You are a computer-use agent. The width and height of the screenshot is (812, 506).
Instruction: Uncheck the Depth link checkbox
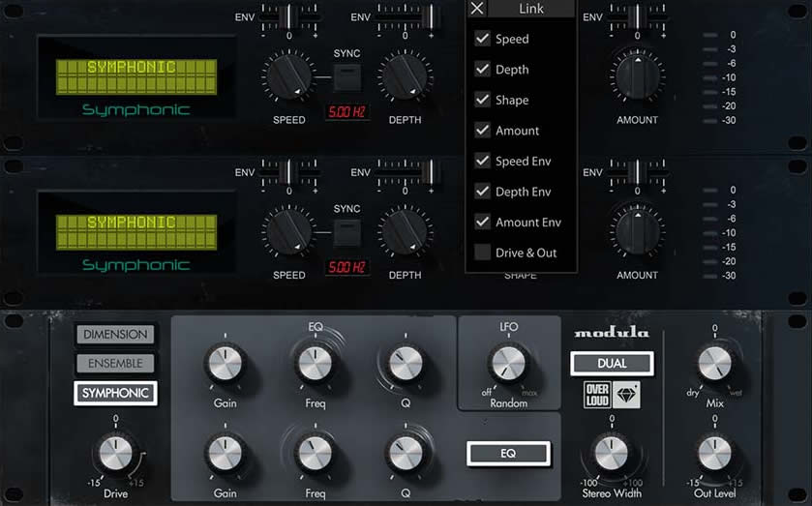[x=483, y=69]
